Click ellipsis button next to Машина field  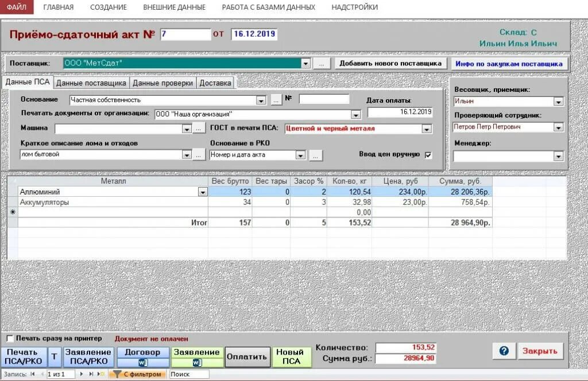point(198,129)
